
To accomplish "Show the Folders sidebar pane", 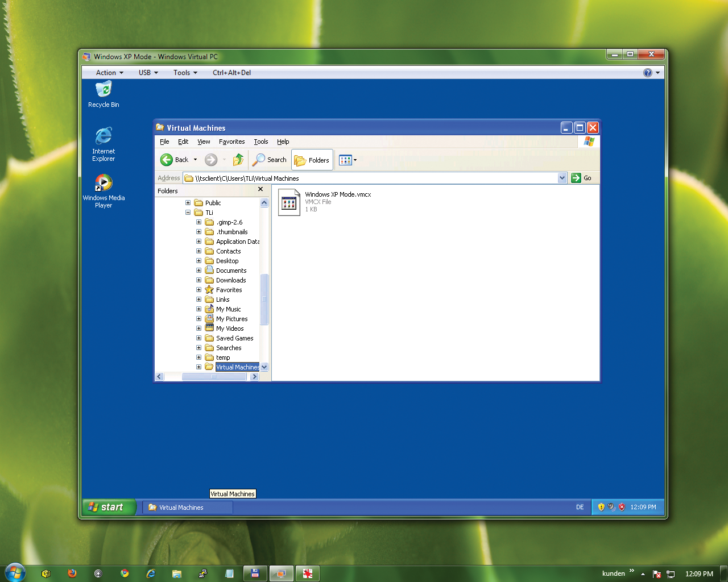I will click(x=312, y=160).
